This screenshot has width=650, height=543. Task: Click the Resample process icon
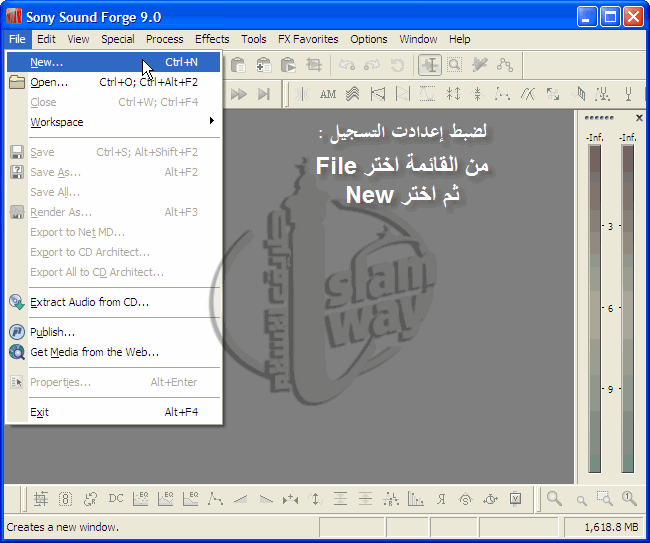pos(90,499)
